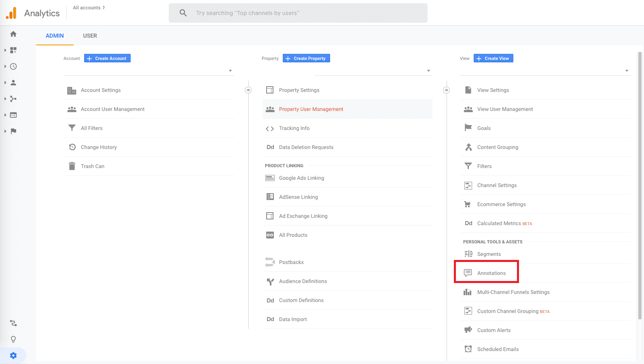Open Behavior sidebar icon

(x=13, y=115)
